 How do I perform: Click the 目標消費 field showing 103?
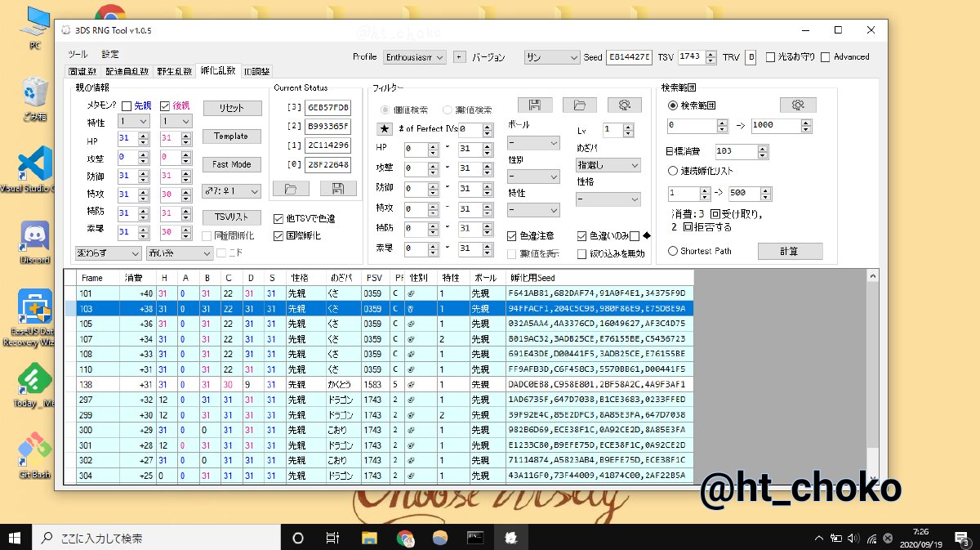click(x=736, y=151)
